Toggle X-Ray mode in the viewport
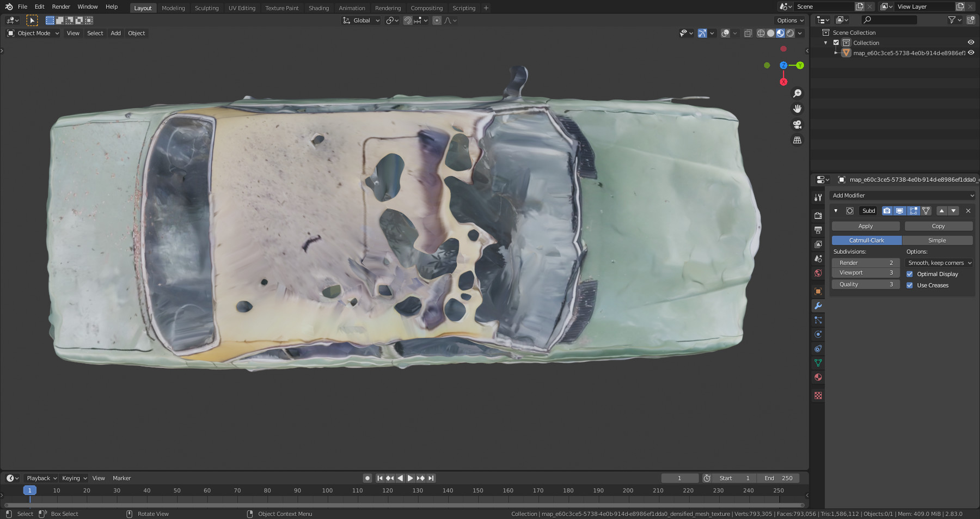980x519 pixels. coord(748,33)
